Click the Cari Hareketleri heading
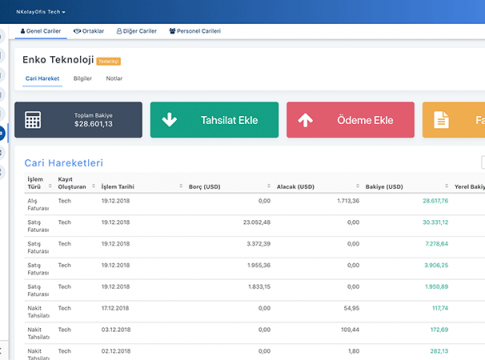The height and width of the screenshot is (360, 485). pyautogui.click(x=64, y=163)
